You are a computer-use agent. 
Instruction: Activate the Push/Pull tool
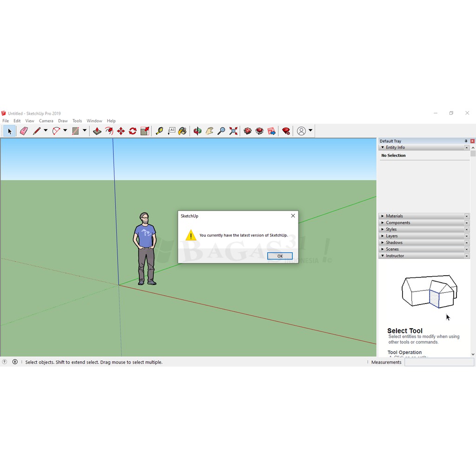[x=97, y=131]
